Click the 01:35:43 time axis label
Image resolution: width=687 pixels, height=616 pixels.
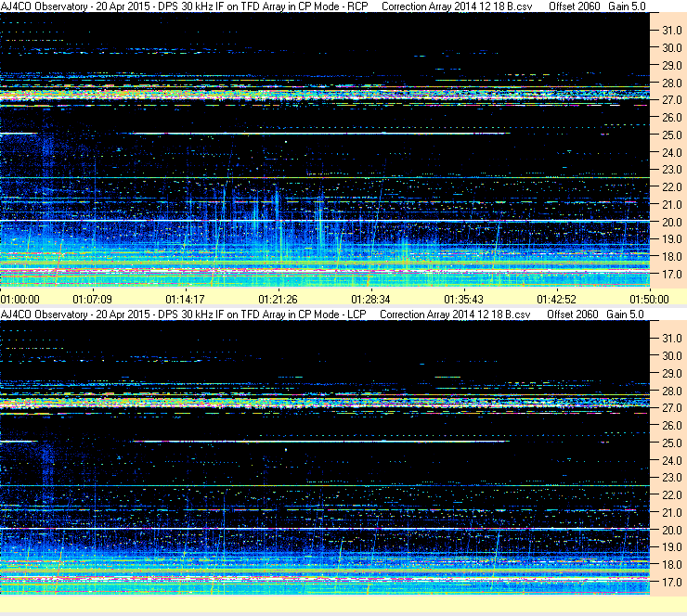tap(463, 300)
